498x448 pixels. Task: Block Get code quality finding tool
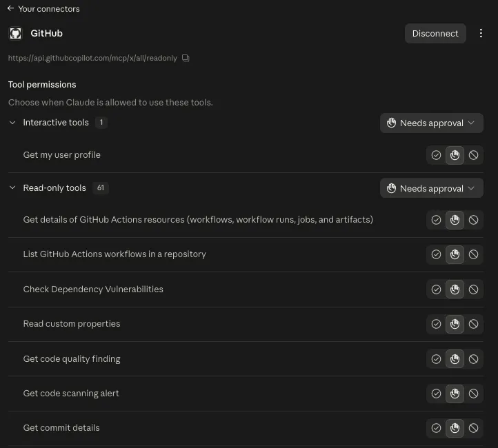click(x=474, y=359)
